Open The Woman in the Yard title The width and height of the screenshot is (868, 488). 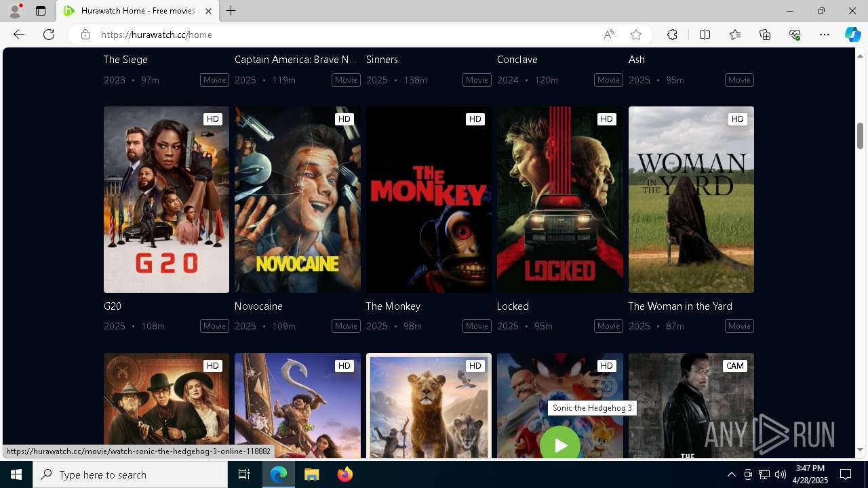point(680,306)
